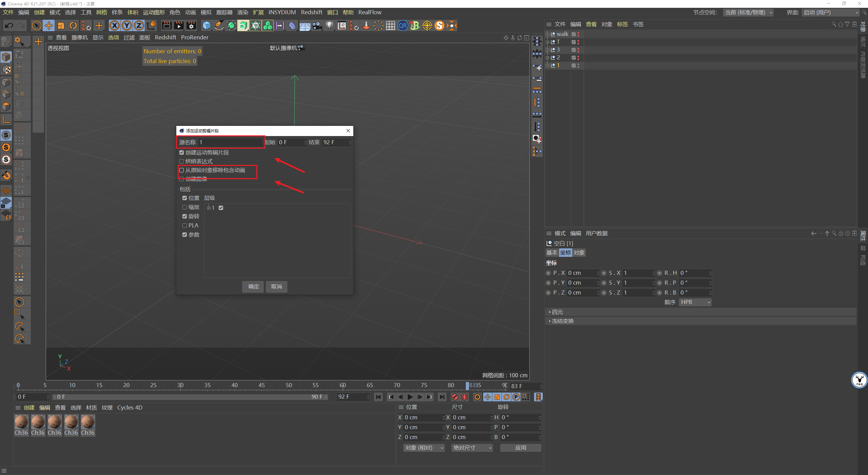Click the 取消 button in dialog

coord(276,286)
